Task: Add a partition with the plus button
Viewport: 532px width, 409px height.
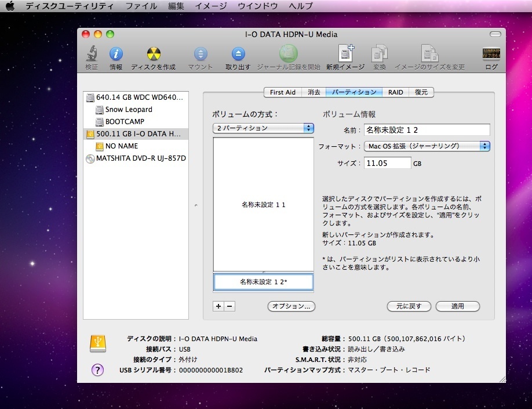Action: [218, 306]
